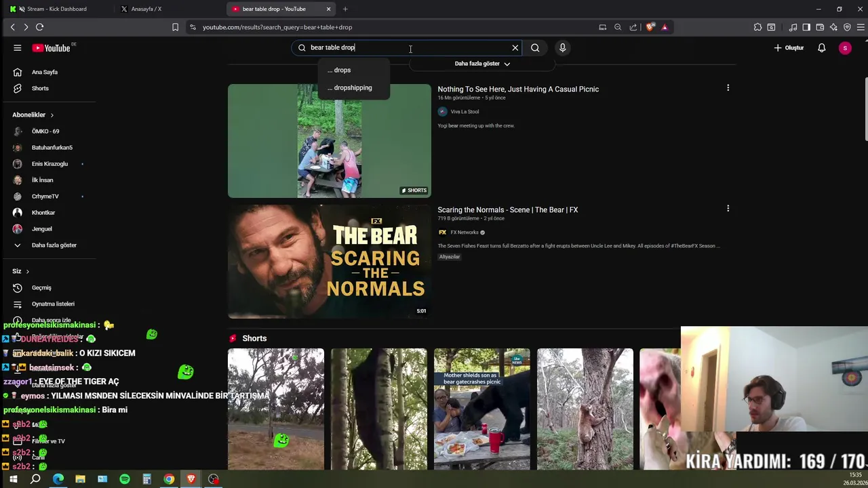868x488 pixels.
Task: Open a new browser tab
Action: pos(345,9)
